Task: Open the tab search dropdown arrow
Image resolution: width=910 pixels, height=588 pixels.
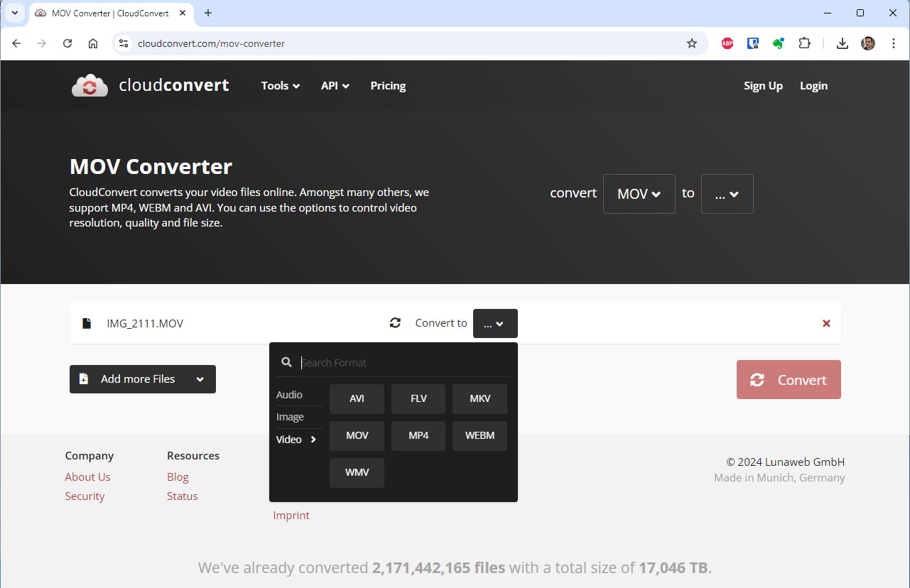Action: coord(14,13)
